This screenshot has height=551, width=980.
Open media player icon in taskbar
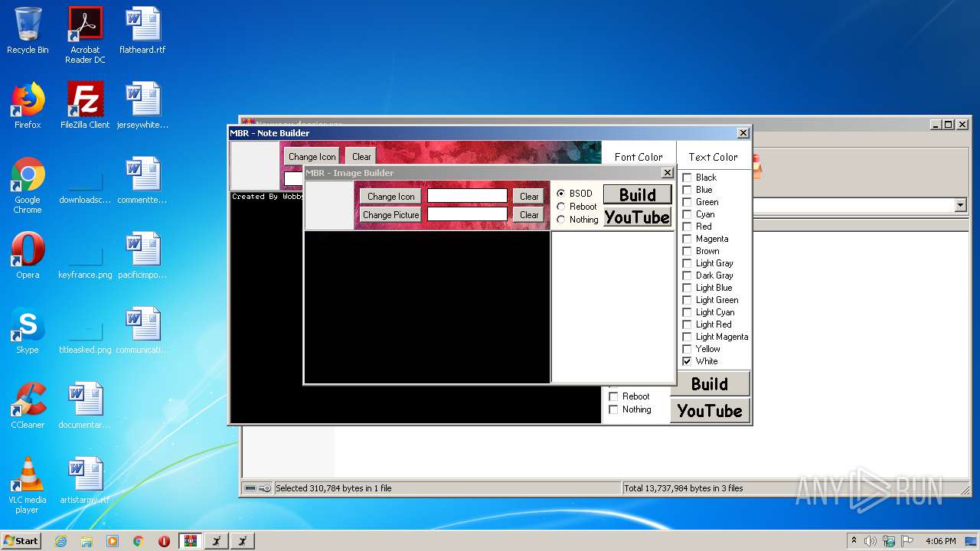pyautogui.click(x=113, y=541)
